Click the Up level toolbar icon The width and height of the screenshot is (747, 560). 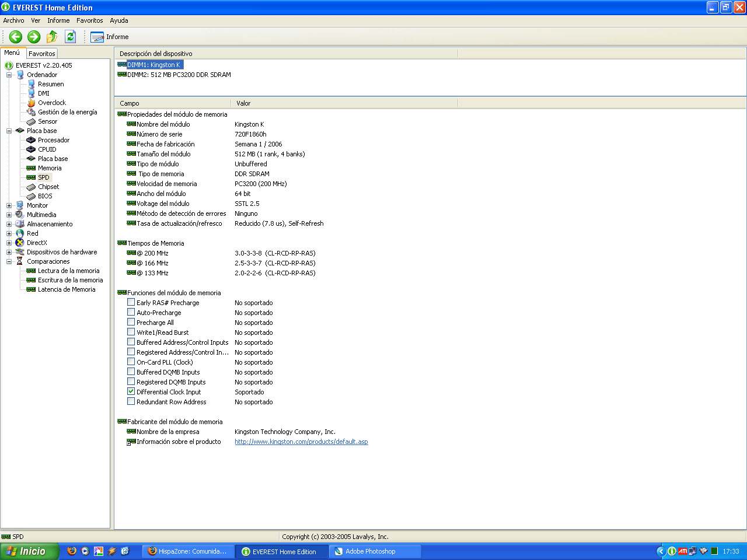click(x=52, y=37)
